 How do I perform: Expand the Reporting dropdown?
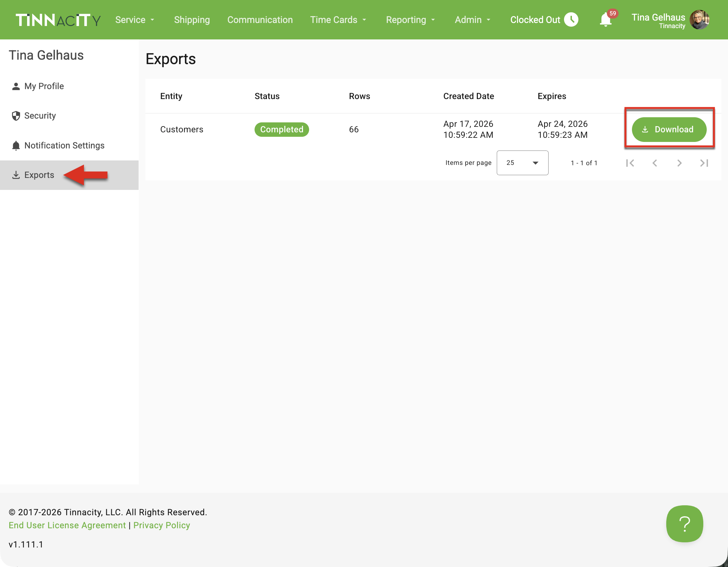point(410,20)
